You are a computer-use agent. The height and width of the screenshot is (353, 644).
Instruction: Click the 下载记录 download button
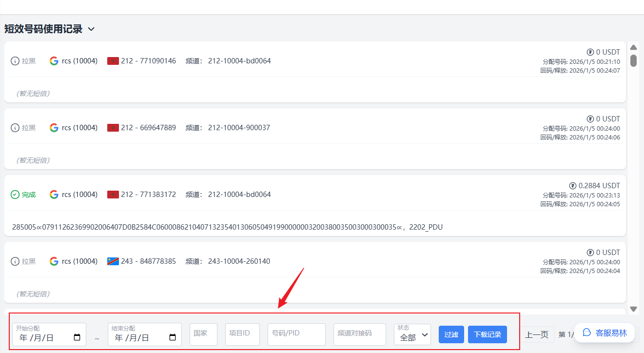click(x=488, y=334)
